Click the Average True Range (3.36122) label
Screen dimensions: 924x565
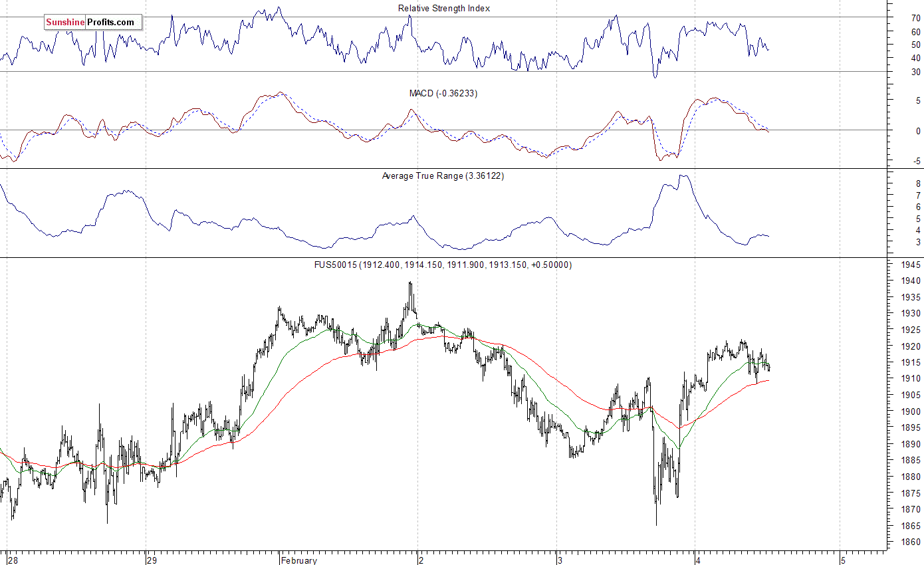coord(443,176)
